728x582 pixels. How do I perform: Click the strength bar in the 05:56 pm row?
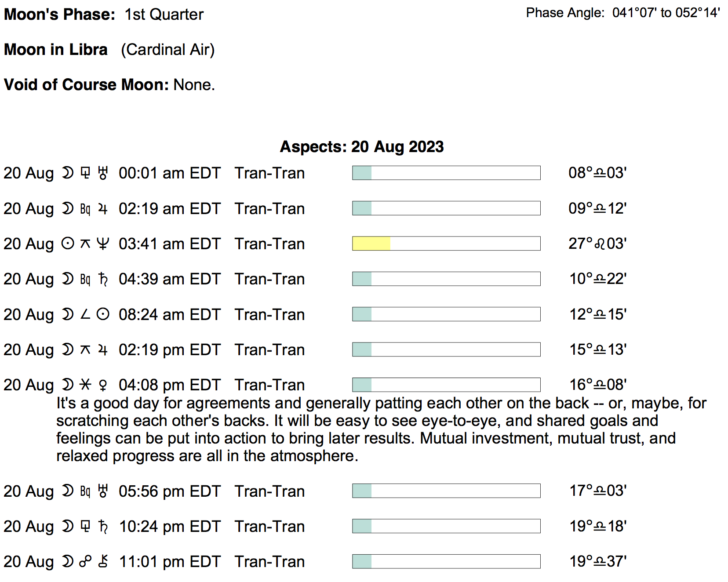(x=446, y=491)
